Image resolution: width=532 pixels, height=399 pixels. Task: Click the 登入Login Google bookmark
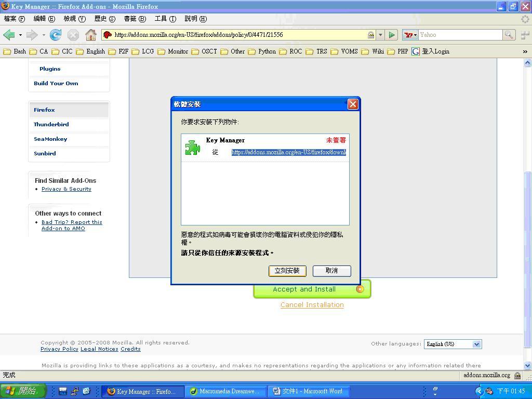pos(431,51)
